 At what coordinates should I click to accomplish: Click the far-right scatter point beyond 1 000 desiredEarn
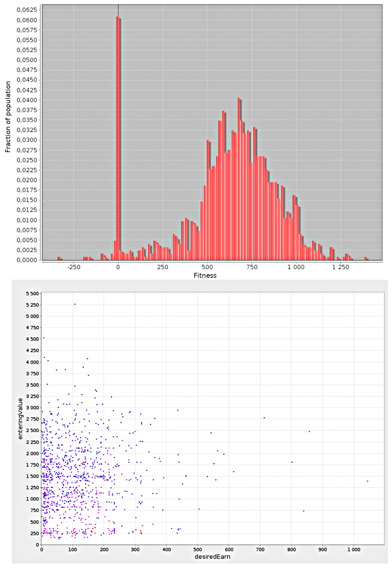coord(367,481)
